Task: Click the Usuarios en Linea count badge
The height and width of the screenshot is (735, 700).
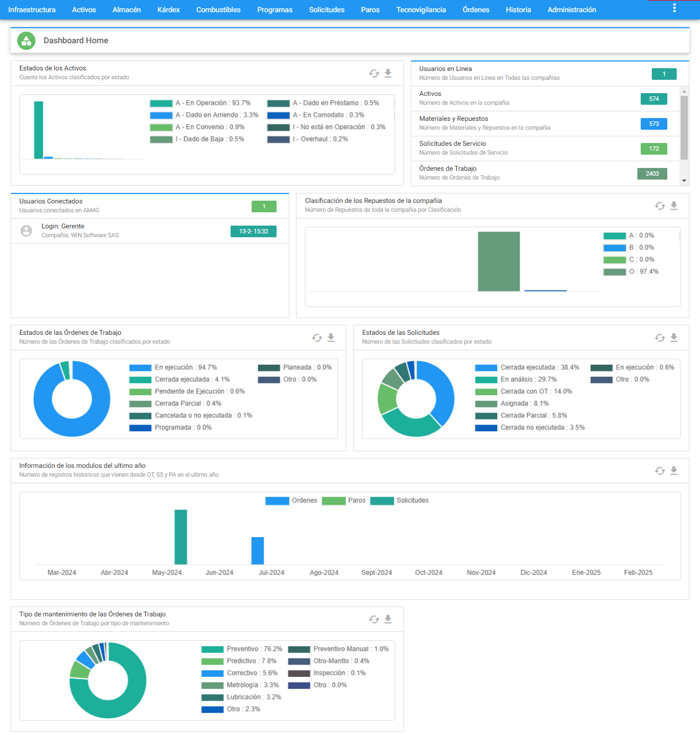Action: click(x=664, y=74)
